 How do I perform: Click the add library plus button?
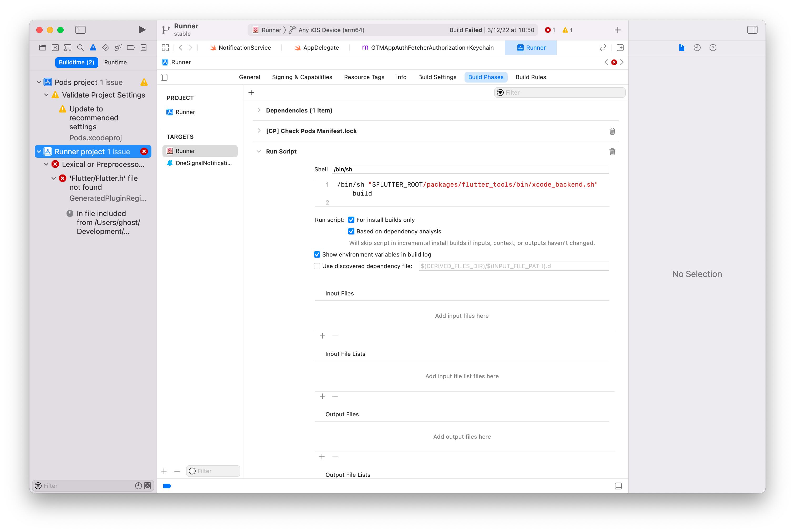[618, 30]
